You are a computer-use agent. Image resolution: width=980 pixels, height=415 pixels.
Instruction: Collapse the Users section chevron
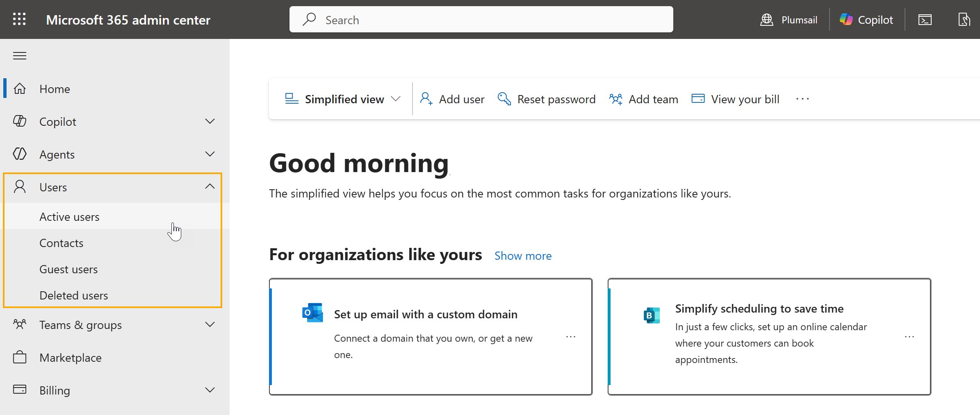coord(210,186)
